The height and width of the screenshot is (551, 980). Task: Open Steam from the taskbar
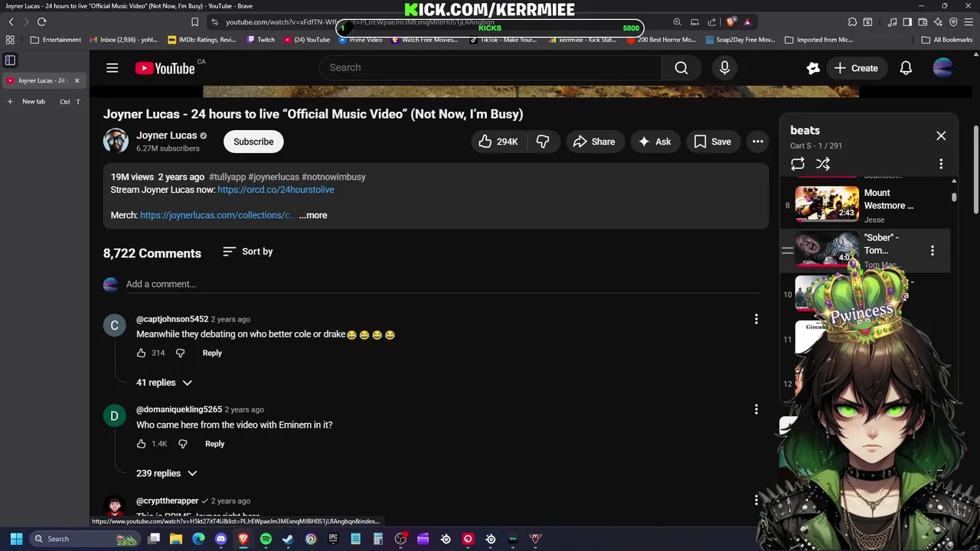pos(288,539)
